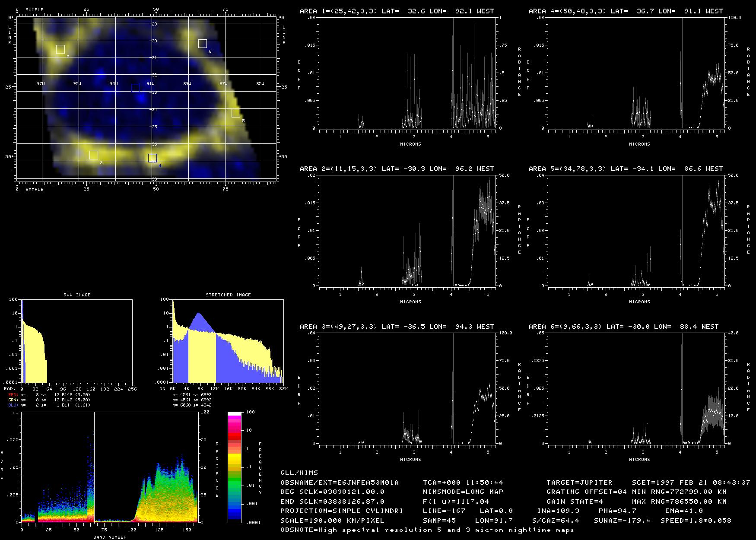Viewport: 756px width, 540px height.
Task: Select the AREA 3 spectrum graph
Action: 407,388
